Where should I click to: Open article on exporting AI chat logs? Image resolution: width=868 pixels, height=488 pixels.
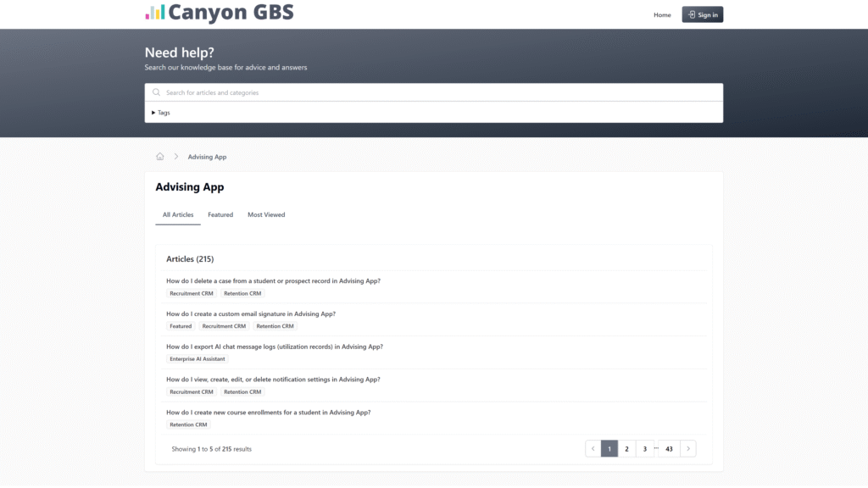[274, 347]
